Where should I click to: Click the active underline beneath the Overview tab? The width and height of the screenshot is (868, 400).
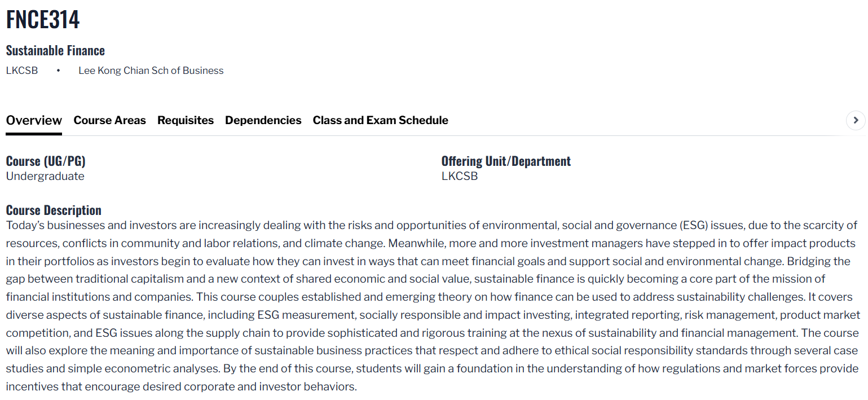tap(34, 134)
